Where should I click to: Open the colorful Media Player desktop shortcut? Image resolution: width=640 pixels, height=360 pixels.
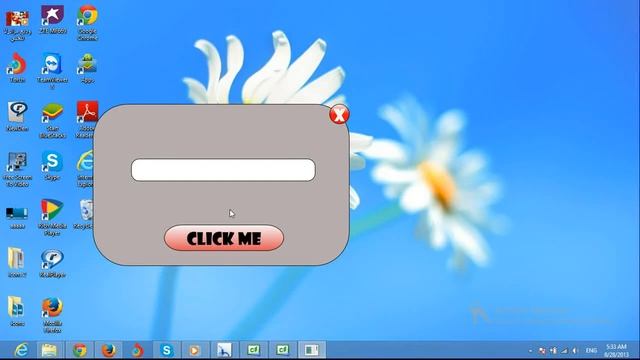click(52, 217)
